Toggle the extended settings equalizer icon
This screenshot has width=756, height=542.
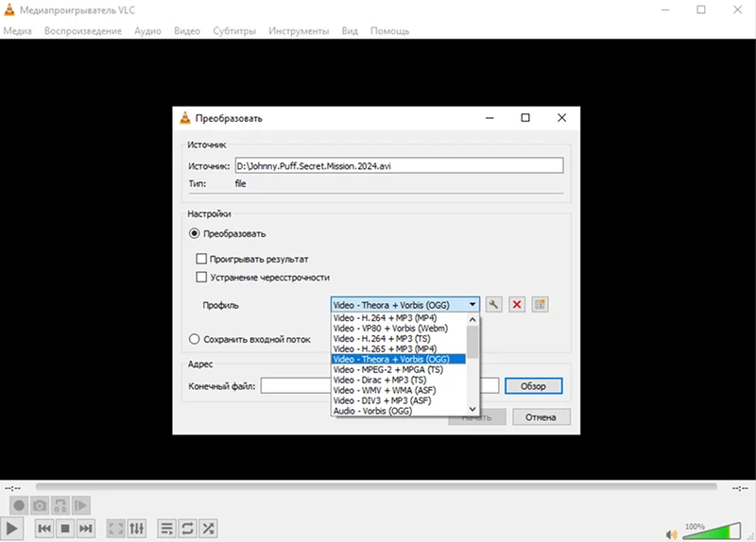tap(136, 529)
